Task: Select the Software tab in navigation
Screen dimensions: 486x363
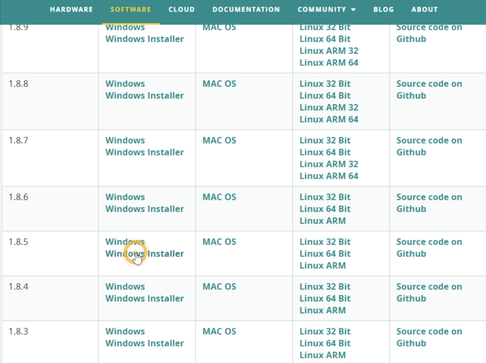Action: 131,10
